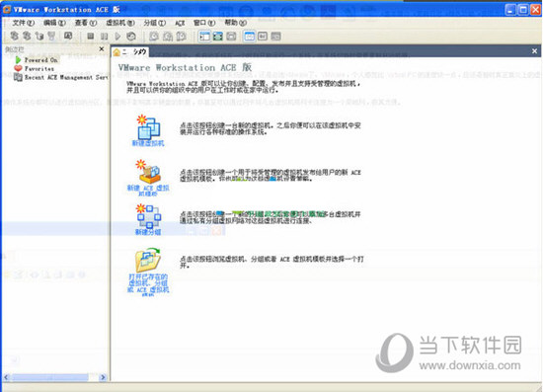Select Powered On in the sidebar
This screenshot has height=392, width=543.
click(x=40, y=60)
